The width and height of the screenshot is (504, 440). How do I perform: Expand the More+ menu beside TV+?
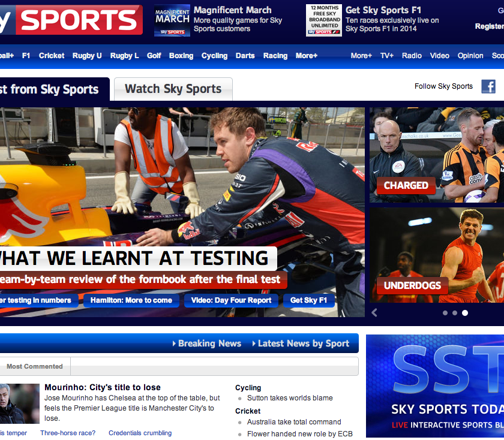click(x=361, y=56)
